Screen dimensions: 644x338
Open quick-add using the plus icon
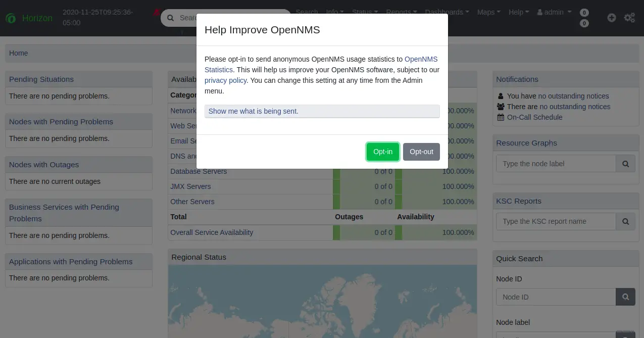(611, 17)
